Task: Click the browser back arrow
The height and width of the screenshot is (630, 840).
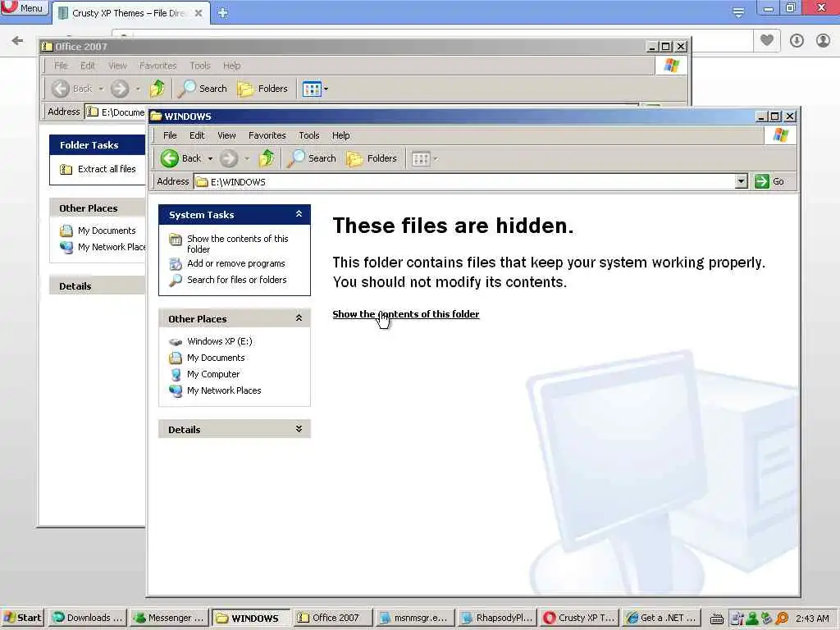Action: coord(17,41)
